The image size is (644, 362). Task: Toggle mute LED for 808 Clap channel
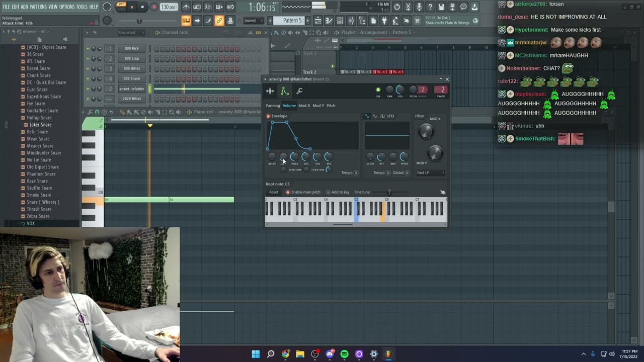pos(88,59)
